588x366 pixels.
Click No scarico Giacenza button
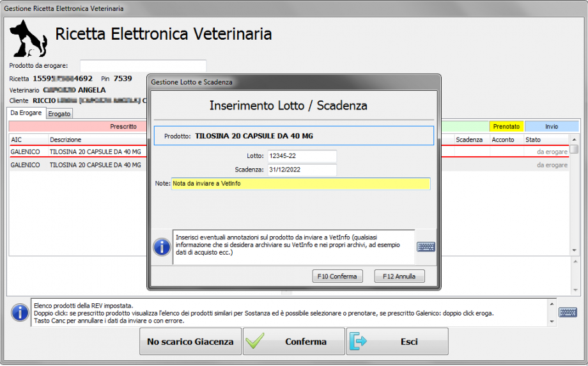point(190,342)
